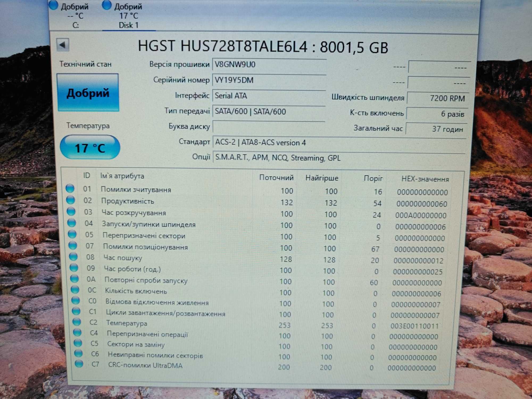Image resolution: width=532 pixels, height=399 pixels.
Task: Click the ID column header
Action: pyautogui.click(x=87, y=176)
